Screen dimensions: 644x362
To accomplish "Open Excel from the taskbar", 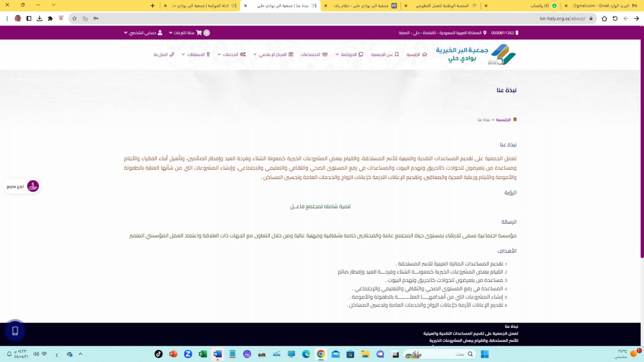I will click(203, 354).
